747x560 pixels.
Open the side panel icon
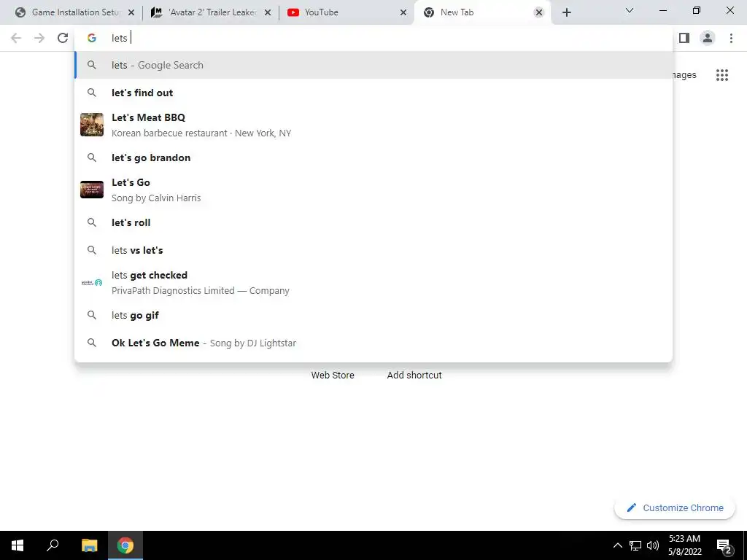click(684, 38)
